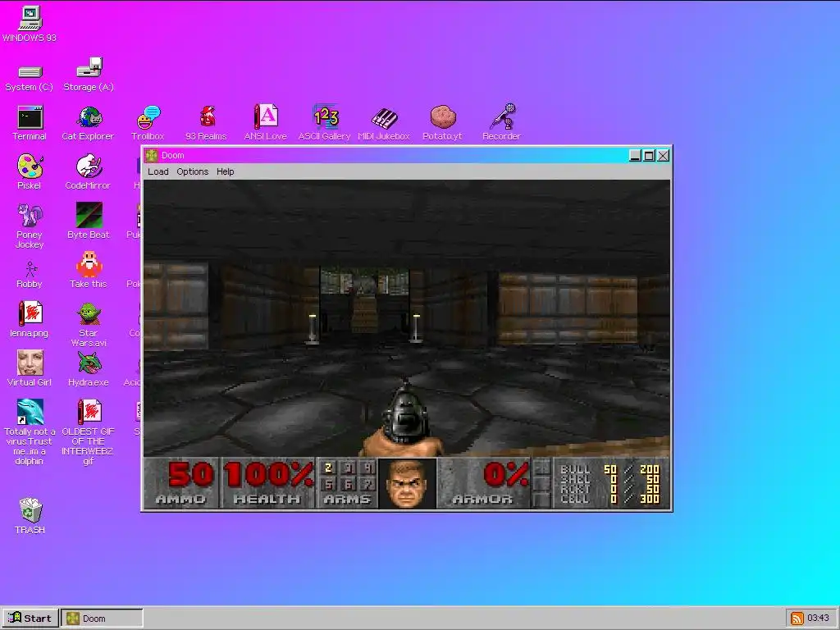Open the Take this icon
This screenshot has height=630, width=840.
[x=89, y=271]
